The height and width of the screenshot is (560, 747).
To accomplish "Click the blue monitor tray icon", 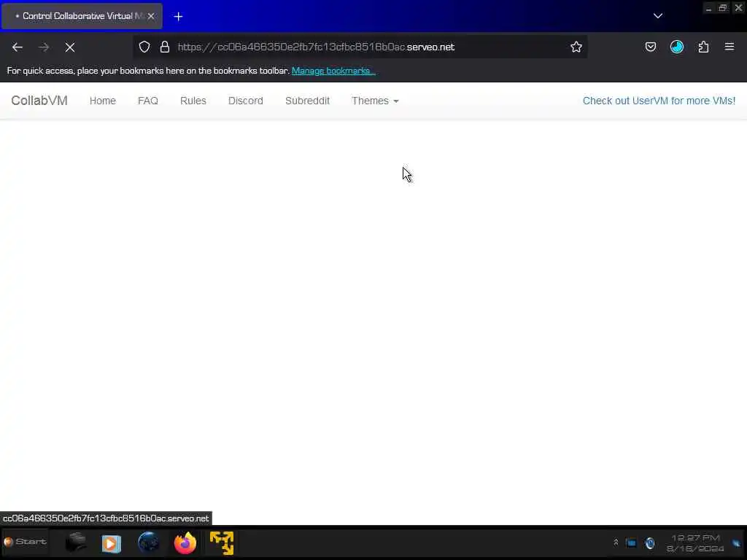I will tap(631, 542).
